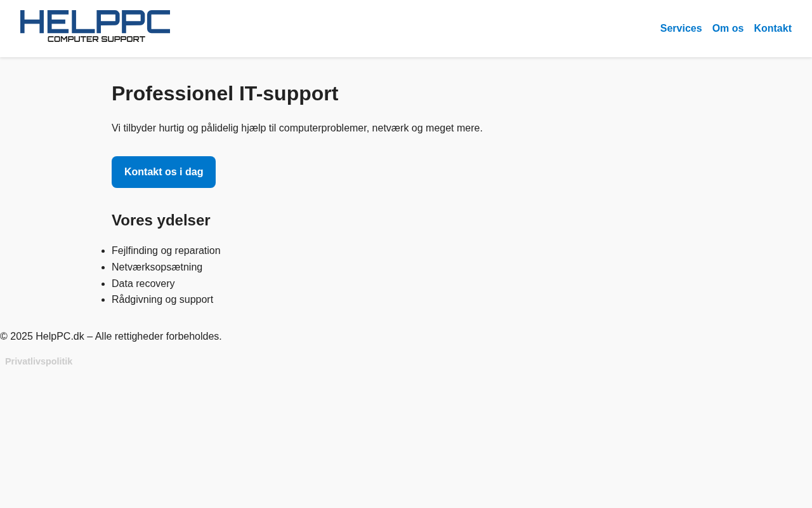Click the Alle rettigheder forbeholdes footer text
The width and height of the screenshot is (812, 508).
point(158,337)
